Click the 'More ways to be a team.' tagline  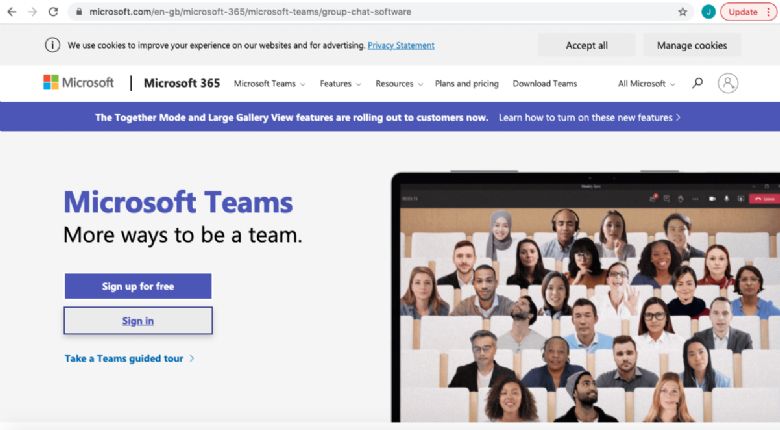[x=183, y=235]
